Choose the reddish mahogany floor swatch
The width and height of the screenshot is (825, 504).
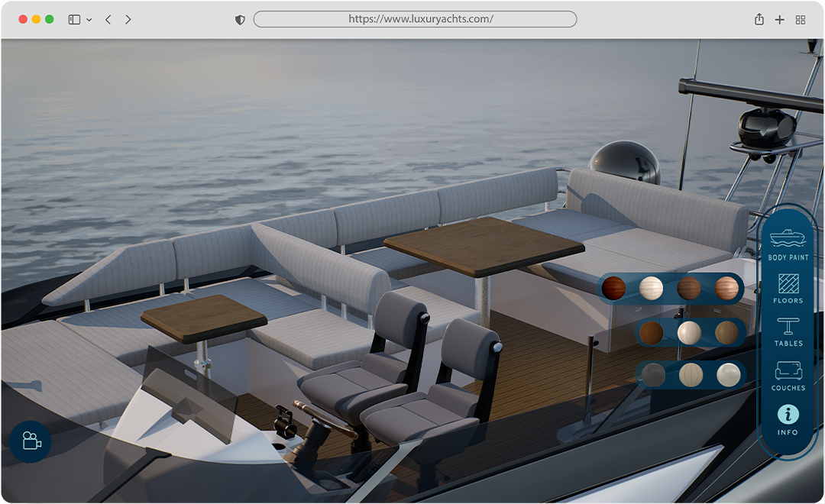(x=613, y=289)
